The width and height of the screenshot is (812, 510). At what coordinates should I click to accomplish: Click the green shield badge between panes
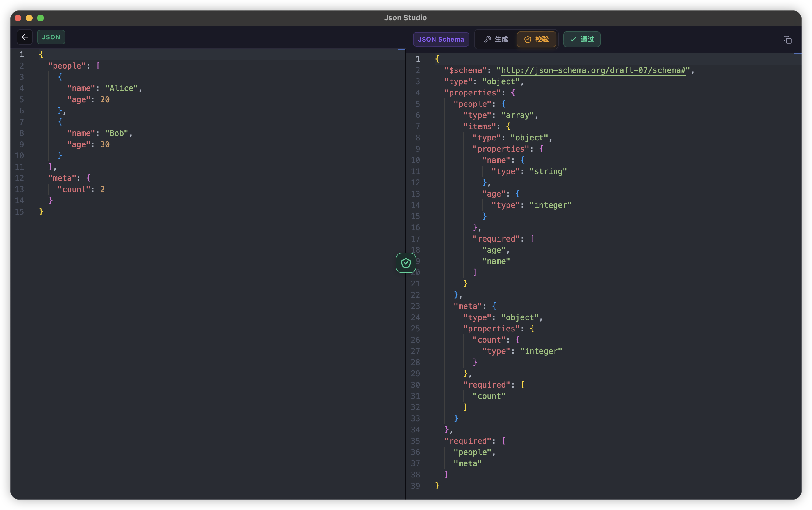406,263
